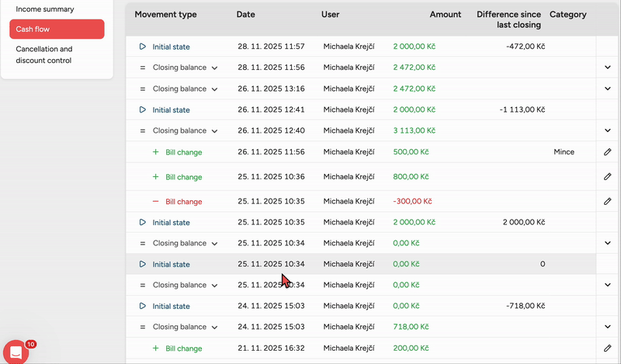This screenshot has height=364, width=621.
Task: Click edit pencil for 500,00 Kč Bill change
Action: pos(608,152)
